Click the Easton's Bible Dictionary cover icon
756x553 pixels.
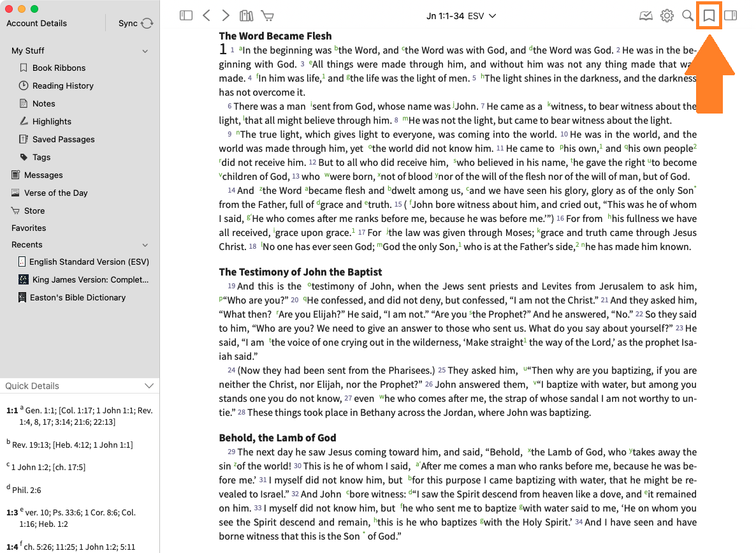pyautogui.click(x=22, y=297)
